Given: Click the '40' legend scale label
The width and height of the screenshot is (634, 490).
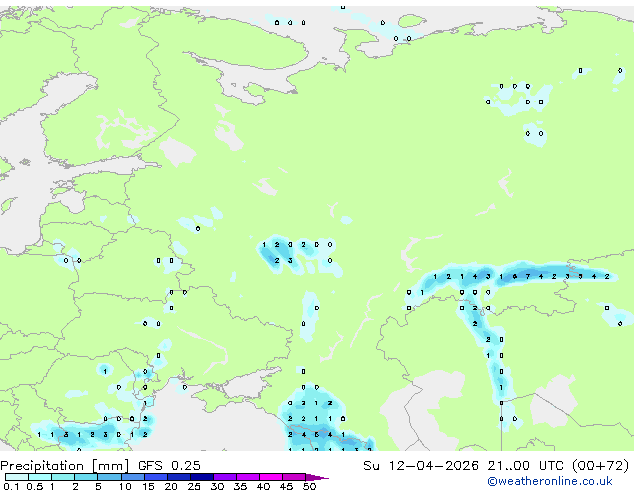Looking at the screenshot, I should 263,486.
